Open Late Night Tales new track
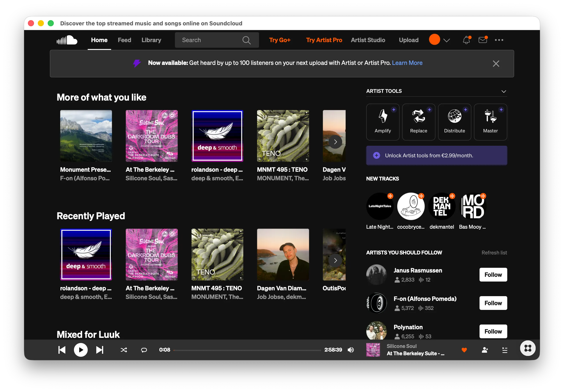Image resolution: width=564 pixels, height=392 pixels. 380,206
